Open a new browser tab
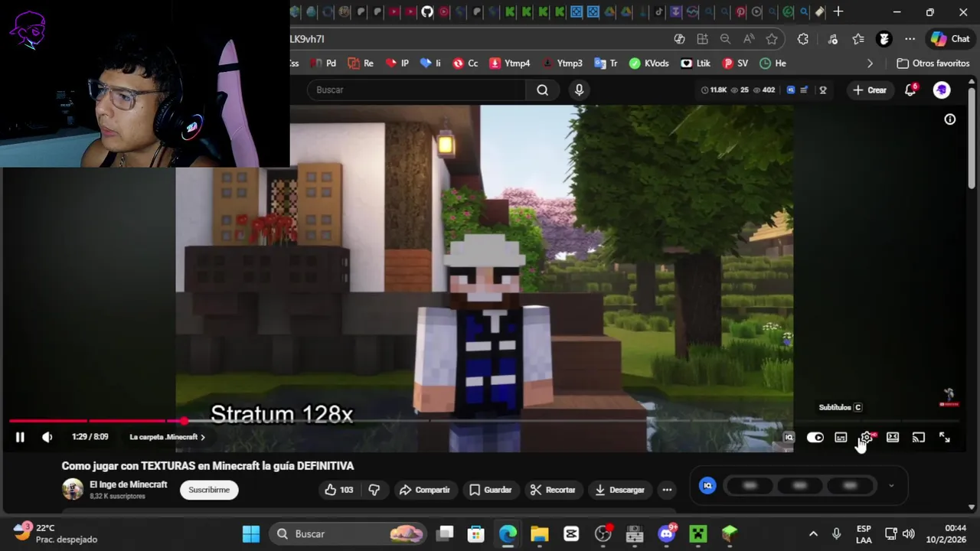Image resolution: width=980 pixels, height=551 pixels. (838, 11)
